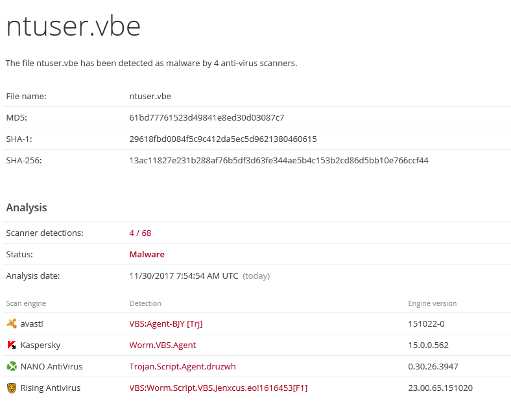Image resolution: width=511 pixels, height=420 pixels.
Task: Select the SHA-256 hash value
Action: tap(279, 160)
